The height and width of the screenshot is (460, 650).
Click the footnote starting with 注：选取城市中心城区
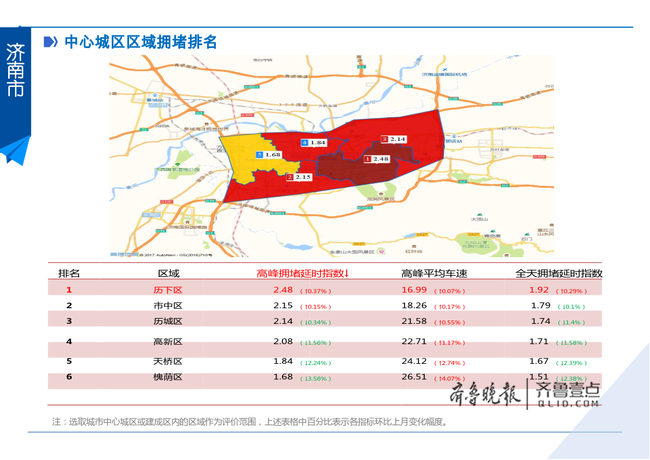(x=250, y=422)
